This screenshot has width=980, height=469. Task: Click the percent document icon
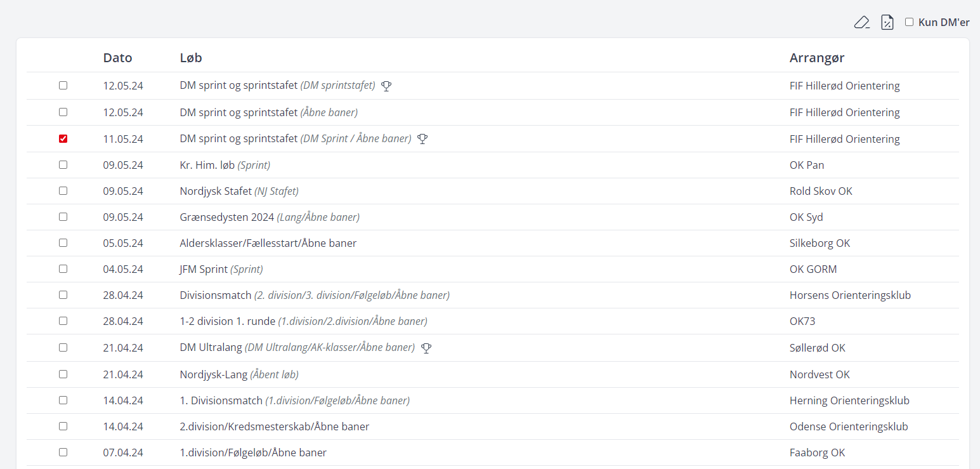pyautogui.click(x=887, y=23)
